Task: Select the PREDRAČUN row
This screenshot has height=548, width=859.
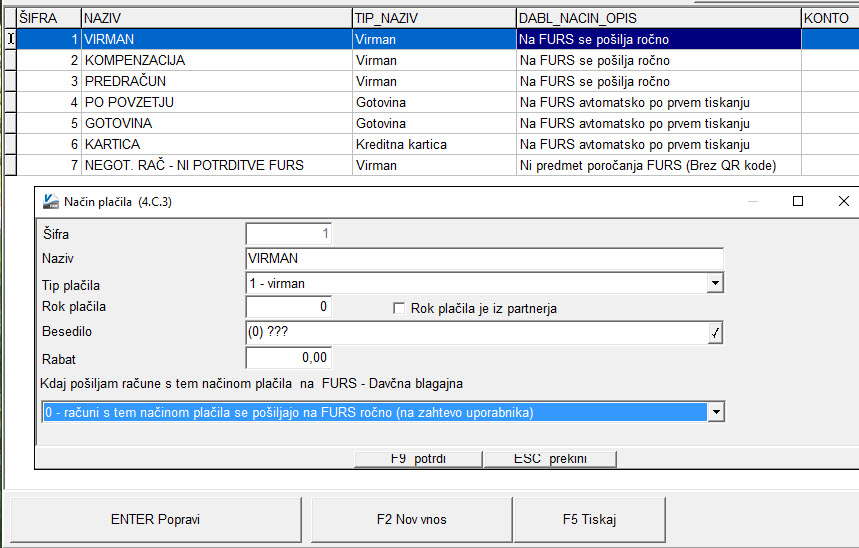Action: pos(438,81)
